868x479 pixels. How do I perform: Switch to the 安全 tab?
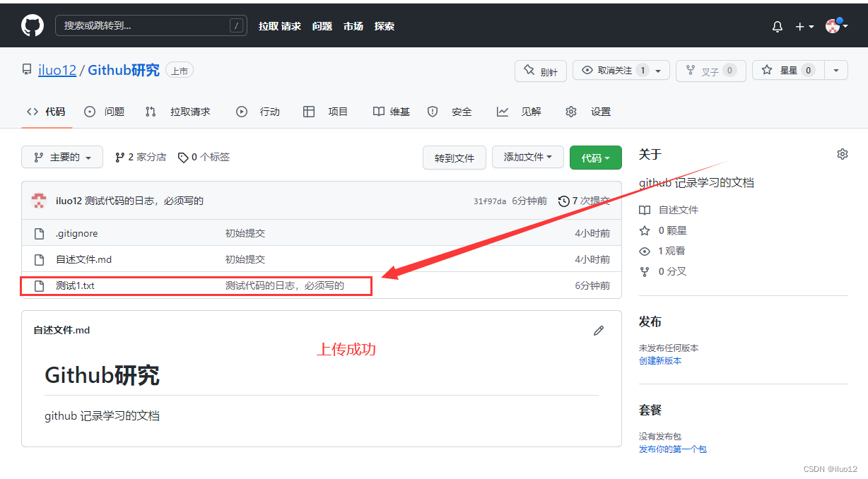[450, 112]
